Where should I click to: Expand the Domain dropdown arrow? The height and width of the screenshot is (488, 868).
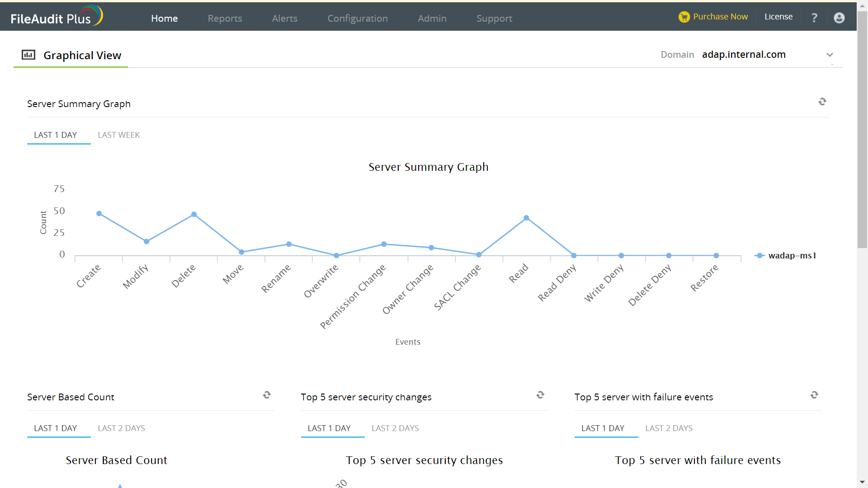pyautogui.click(x=830, y=55)
